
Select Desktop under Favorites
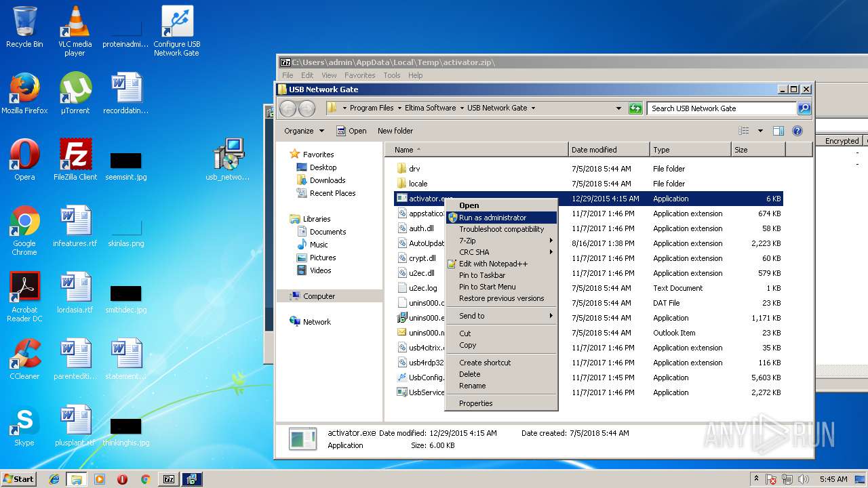[323, 167]
